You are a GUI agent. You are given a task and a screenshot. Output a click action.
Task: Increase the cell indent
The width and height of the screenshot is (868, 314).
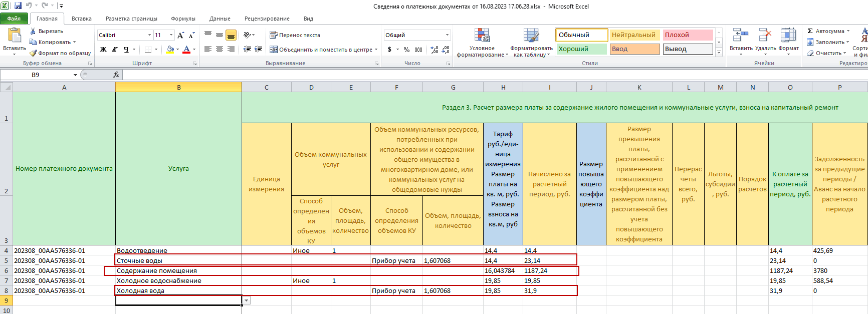259,50
